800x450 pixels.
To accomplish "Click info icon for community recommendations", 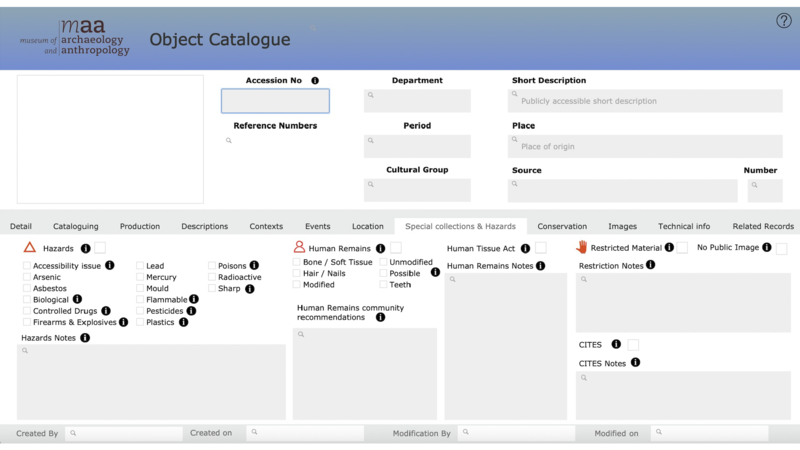I will [381, 317].
